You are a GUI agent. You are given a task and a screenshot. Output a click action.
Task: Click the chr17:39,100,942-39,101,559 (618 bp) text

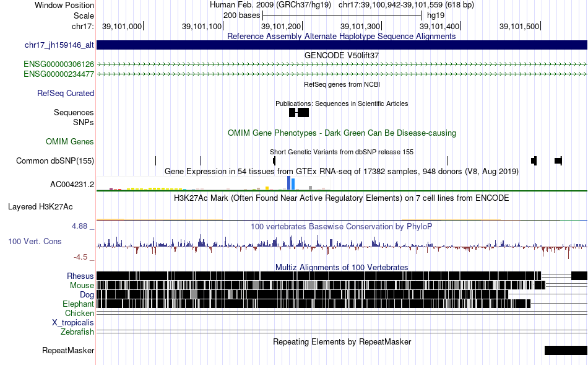[406, 5]
